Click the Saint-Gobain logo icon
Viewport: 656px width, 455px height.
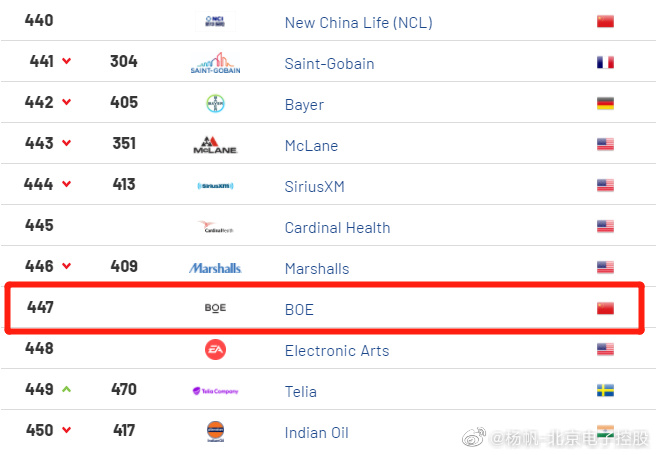[x=215, y=63]
